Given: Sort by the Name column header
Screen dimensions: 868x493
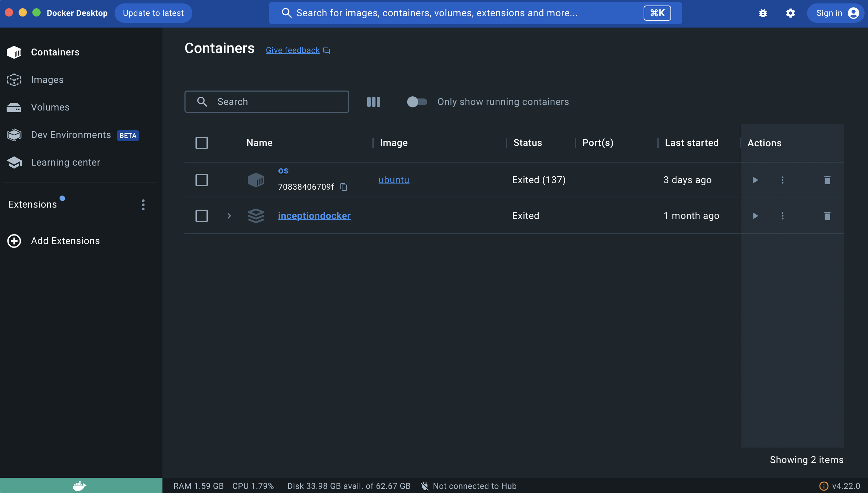Looking at the screenshot, I should click(260, 143).
